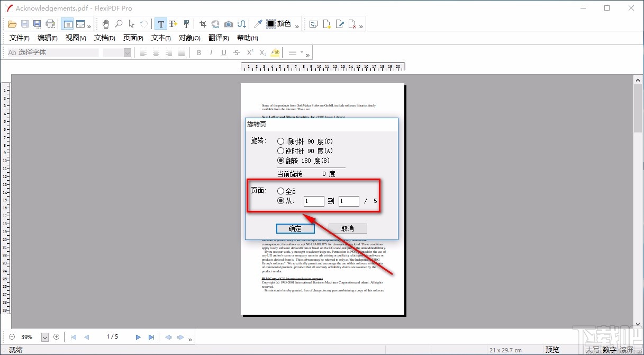
Task: Open the 帮助(H) menu
Action: 248,38
